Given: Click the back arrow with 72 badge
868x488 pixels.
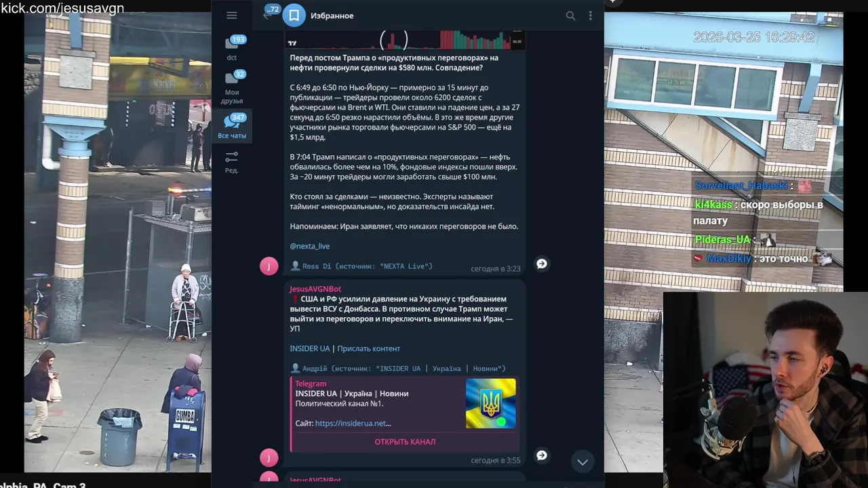Looking at the screenshot, I should (x=271, y=13).
